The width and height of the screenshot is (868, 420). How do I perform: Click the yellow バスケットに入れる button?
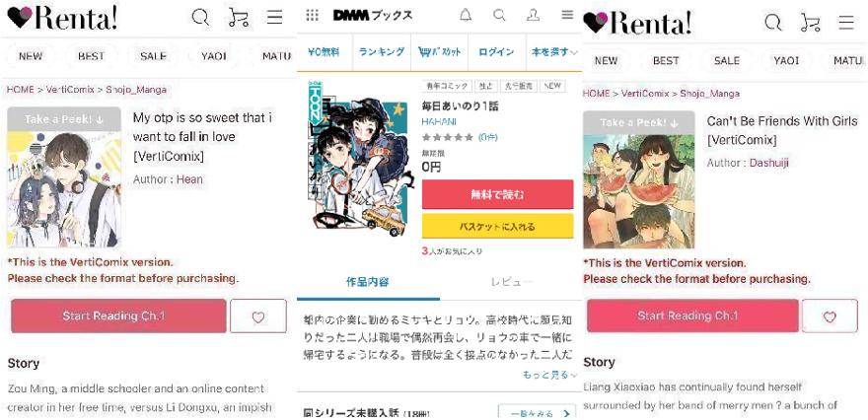pyautogui.click(x=498, y=227)
